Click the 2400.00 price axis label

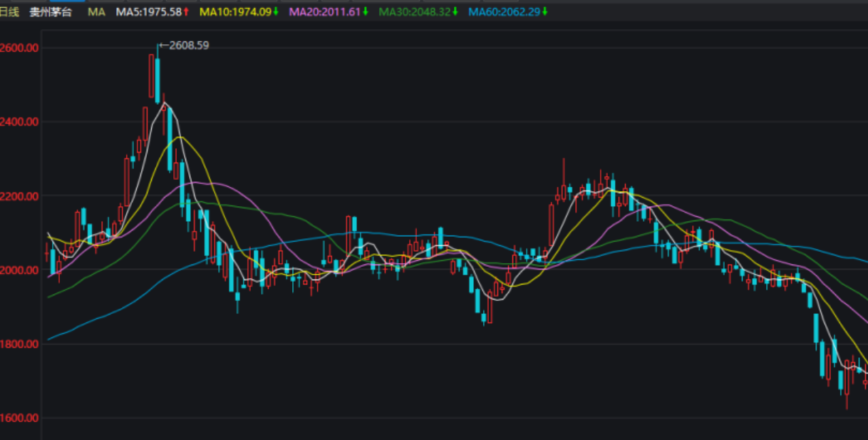[19, 122]
